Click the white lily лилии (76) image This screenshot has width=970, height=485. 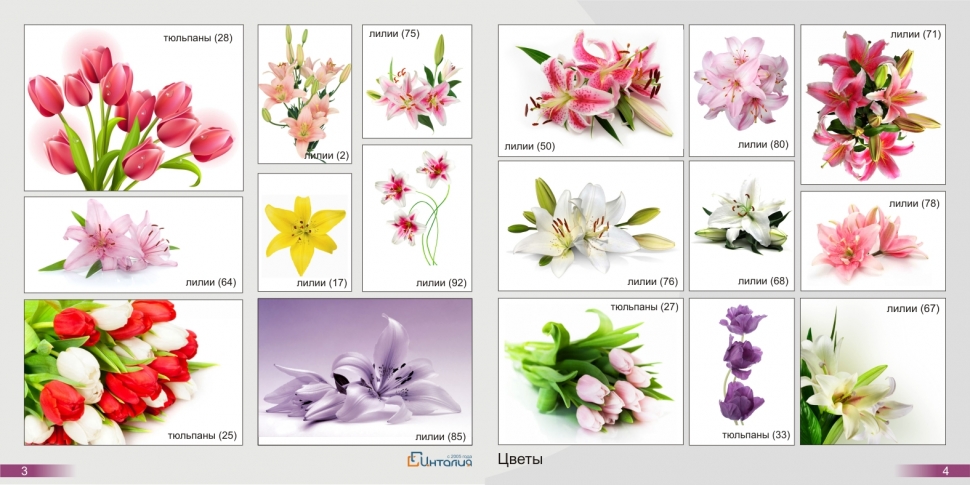coord(591,226)
